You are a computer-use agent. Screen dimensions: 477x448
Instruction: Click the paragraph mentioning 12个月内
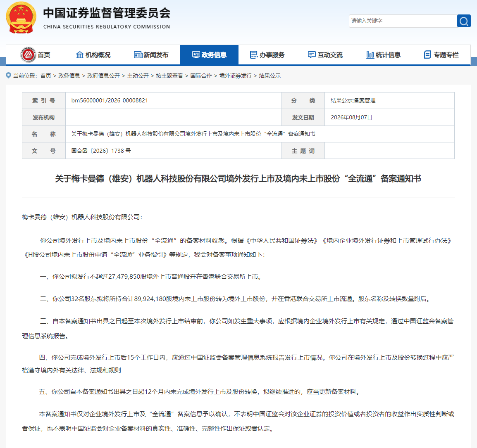[x=200, y=392]
